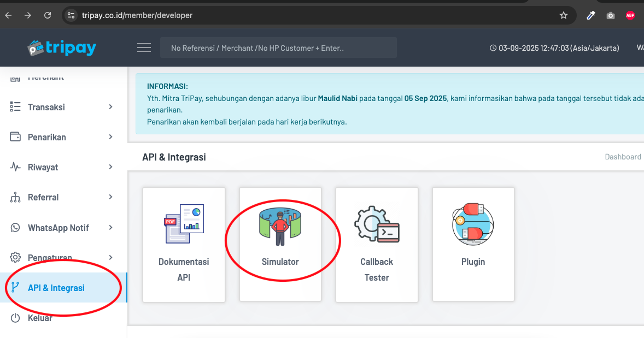Click Keluar to log out

coord(40,318)
